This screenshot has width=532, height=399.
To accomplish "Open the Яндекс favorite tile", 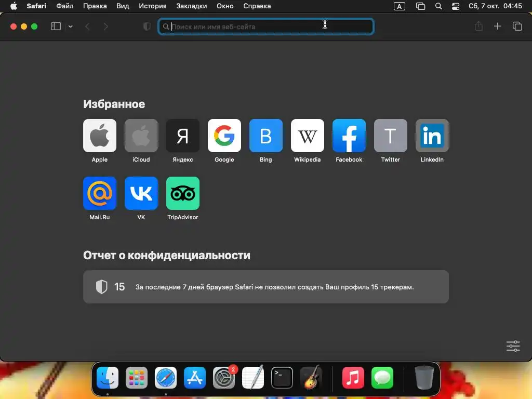I will click(182, 136).
